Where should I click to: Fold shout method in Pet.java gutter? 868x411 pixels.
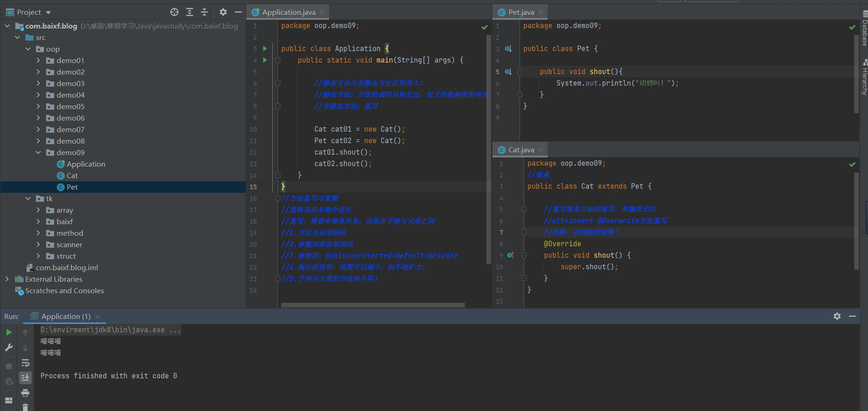(520, 71)
